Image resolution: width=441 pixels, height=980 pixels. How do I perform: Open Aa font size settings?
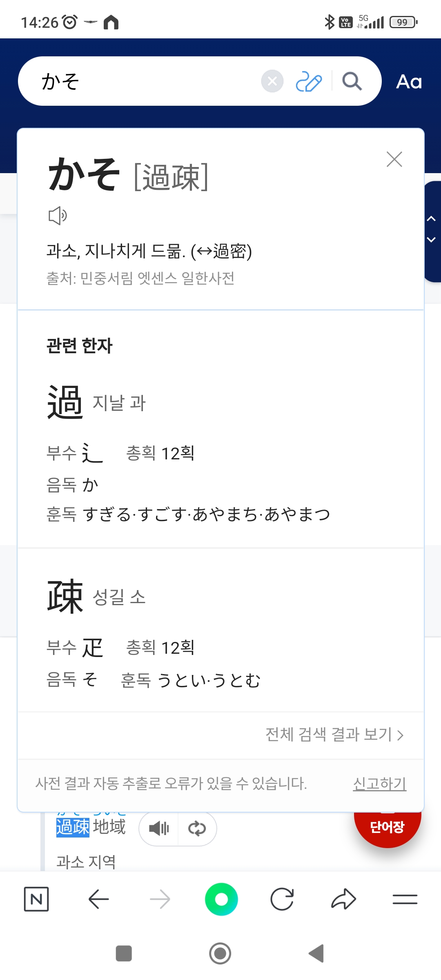coord(409,82)
